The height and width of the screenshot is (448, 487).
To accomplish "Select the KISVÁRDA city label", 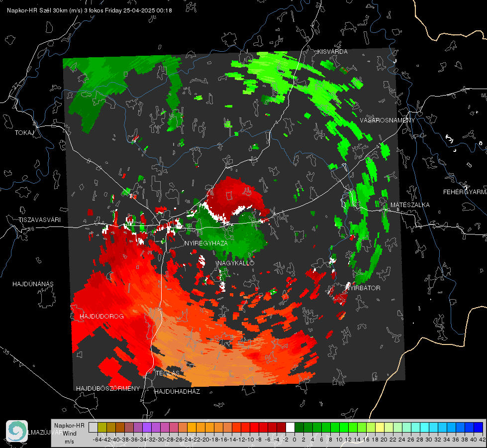I will click(x=332, y=52).
